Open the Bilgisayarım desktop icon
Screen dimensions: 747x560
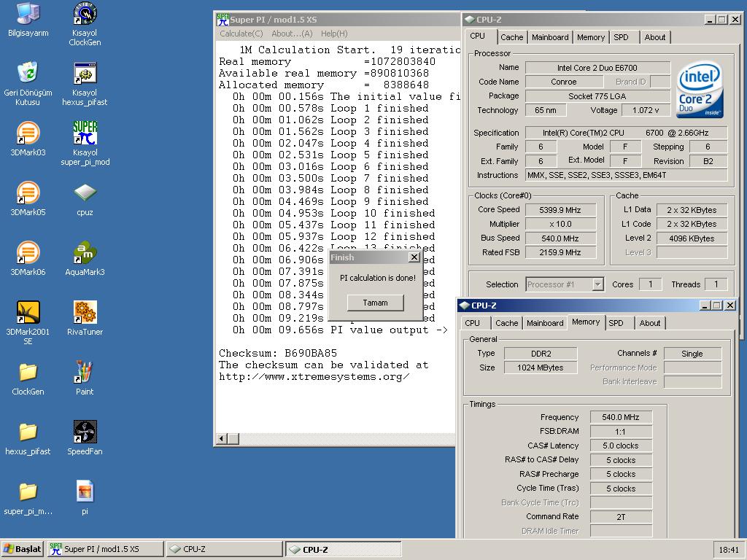(x=28, y=20)
